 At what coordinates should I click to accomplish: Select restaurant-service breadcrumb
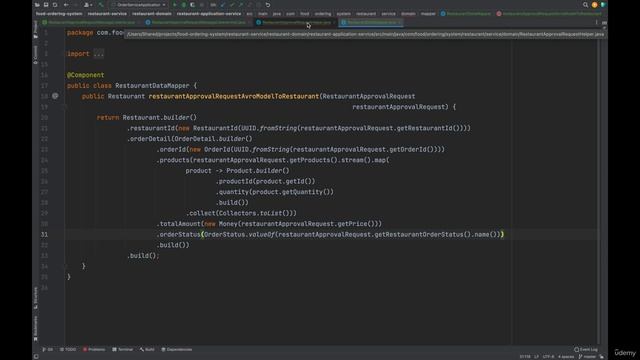pyautogui.click(x=107, y=14)
